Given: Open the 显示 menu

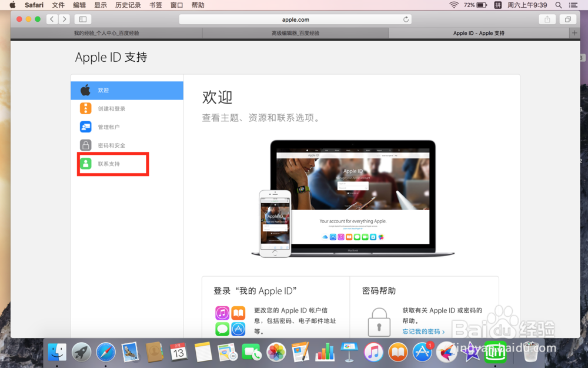Looking at the screenshot, I should pyautogui.click(x=101, y=5).
